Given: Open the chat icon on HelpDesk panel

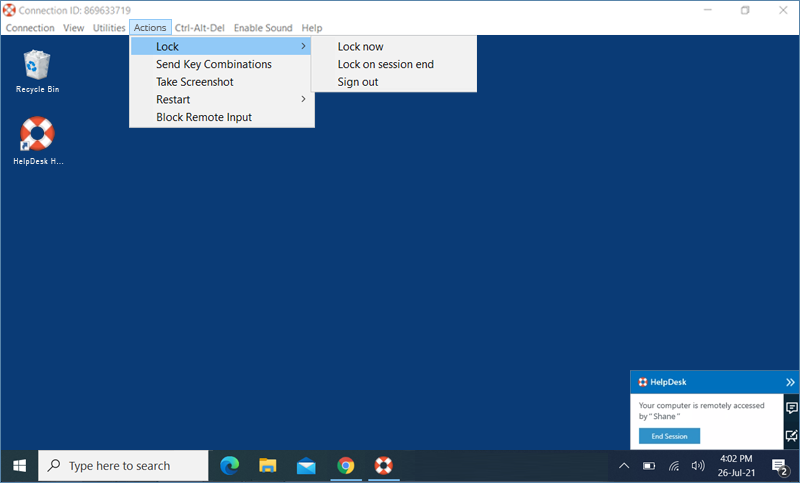Looking at the screenshot, I should pos(791,408).
